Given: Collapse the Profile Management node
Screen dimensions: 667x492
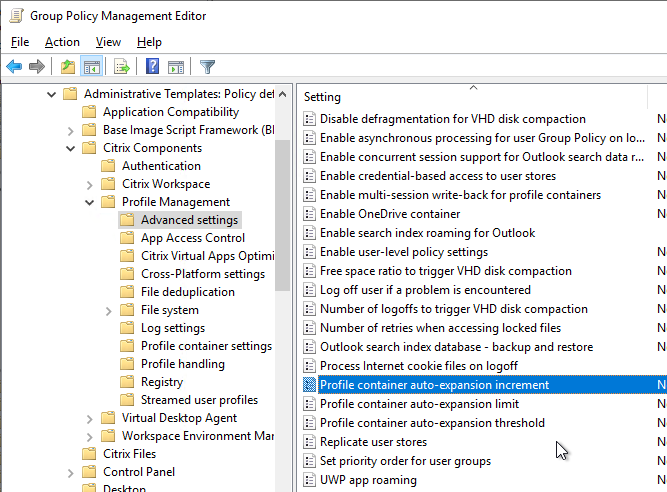Looking at the screenshot, I should coord(90,202).
